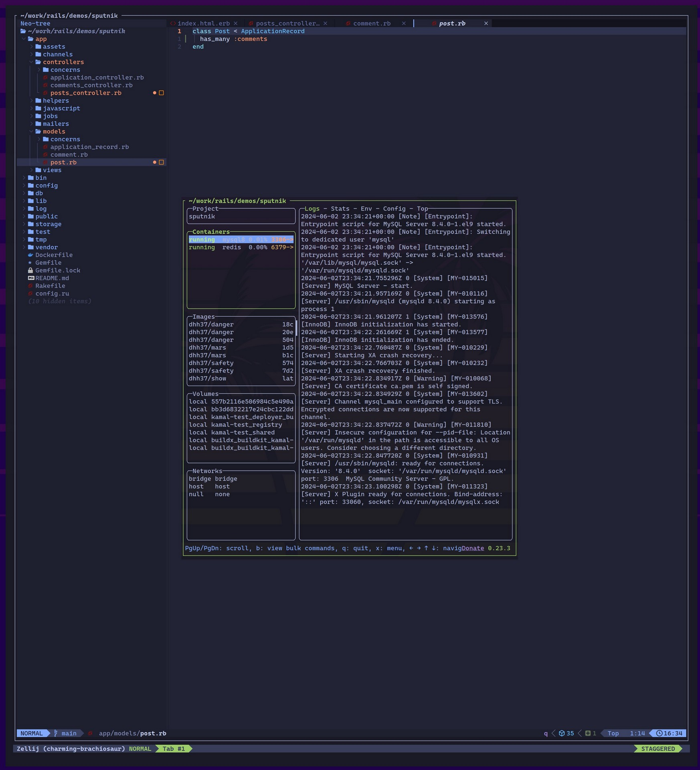The height and width of the screenshot is (770, 700).
Task: Toggle the STAGGERED layout indicator
Action: [x=658, y=749]
